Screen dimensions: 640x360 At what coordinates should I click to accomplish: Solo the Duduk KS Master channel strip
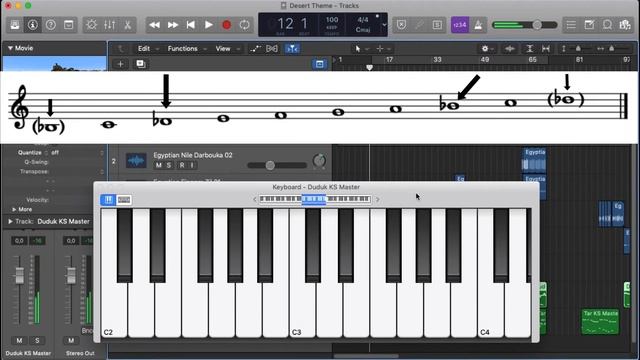(x=37, y=340)
